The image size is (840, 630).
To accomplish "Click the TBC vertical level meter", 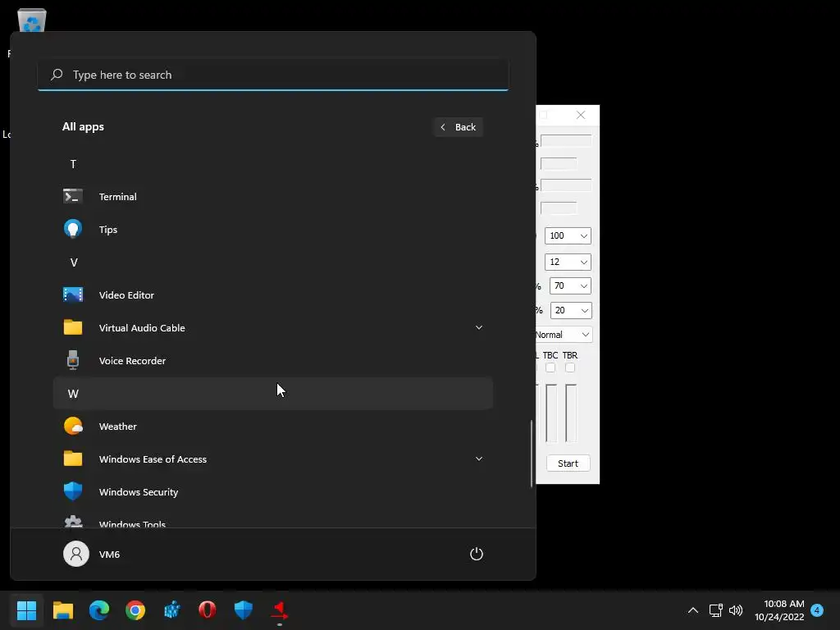I will coord(551,413).
